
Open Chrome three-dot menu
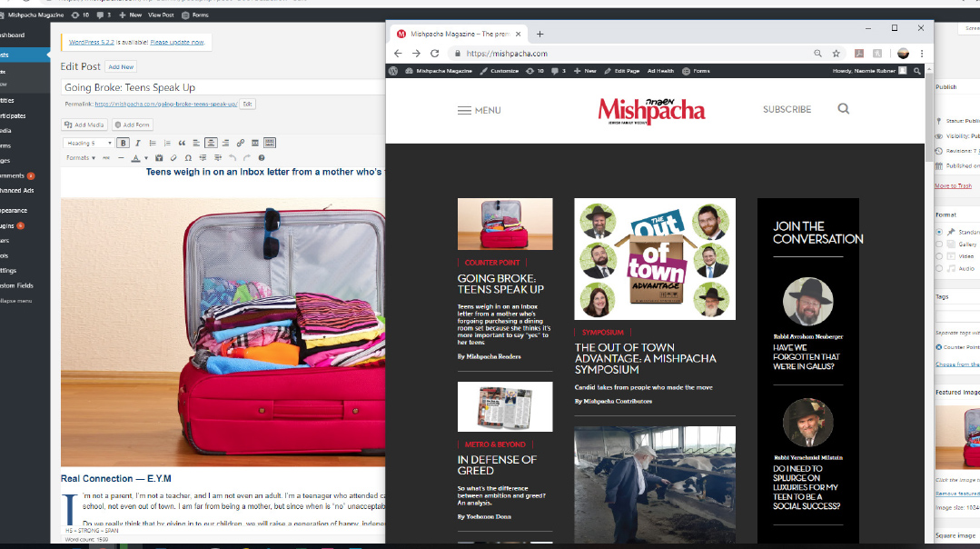point(921,54)
